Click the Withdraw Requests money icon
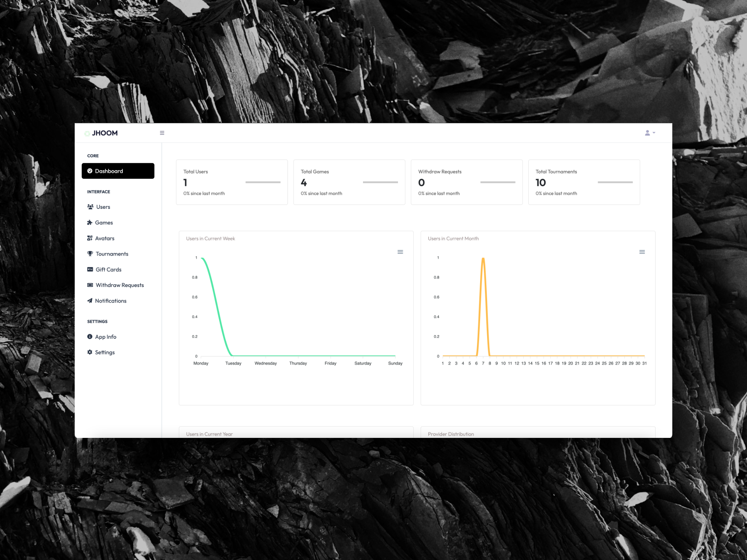The width and height of the screenshot is (747, 560). tap(90, 285)
